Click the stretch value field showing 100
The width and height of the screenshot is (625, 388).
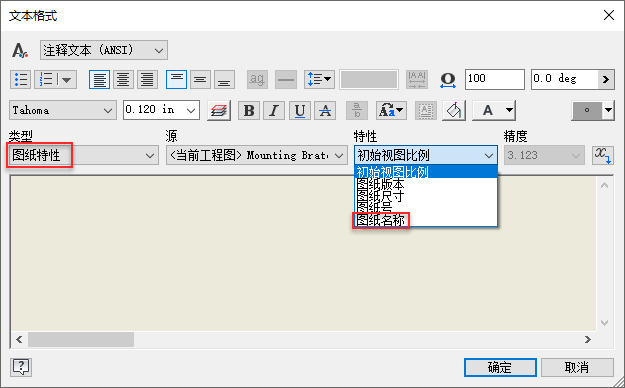(495, 79)
